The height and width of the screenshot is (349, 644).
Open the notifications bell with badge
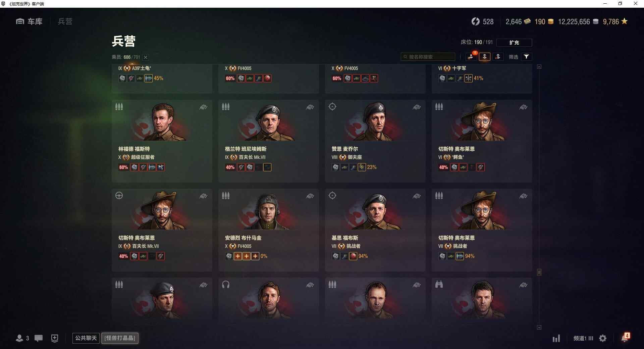click(x=625, y=337)
